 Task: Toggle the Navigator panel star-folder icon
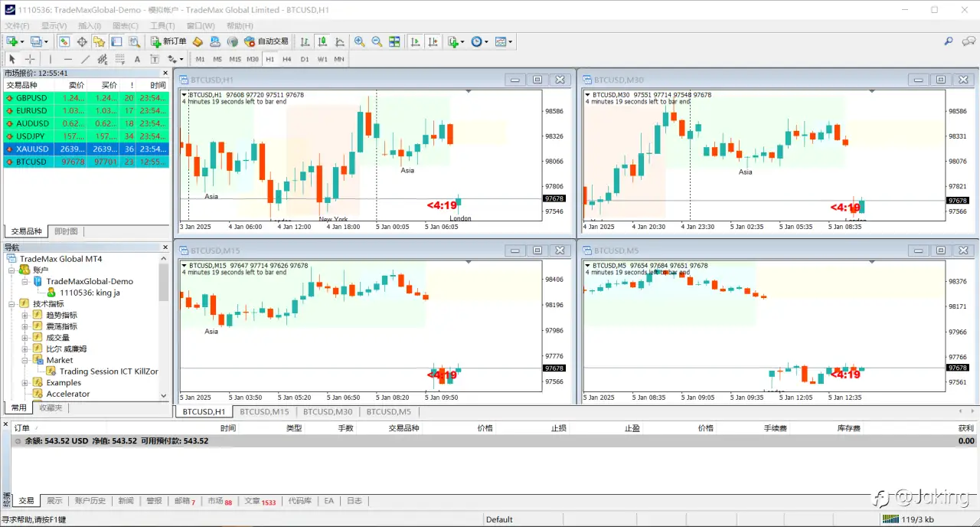pyautogui.click(x=99, y=41)
